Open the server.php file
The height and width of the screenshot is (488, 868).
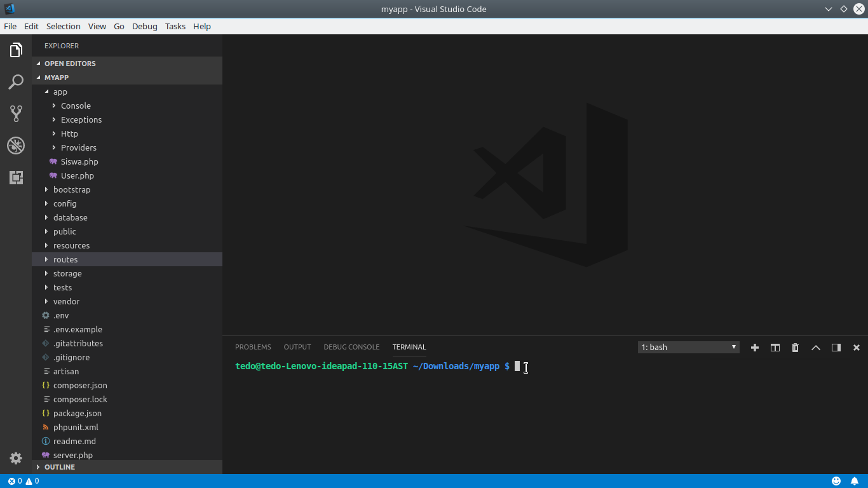pyautogui.click(x=127, y=455)
